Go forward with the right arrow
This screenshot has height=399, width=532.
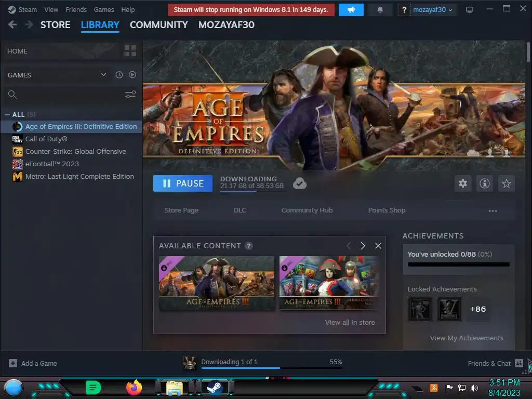(29, 24)
